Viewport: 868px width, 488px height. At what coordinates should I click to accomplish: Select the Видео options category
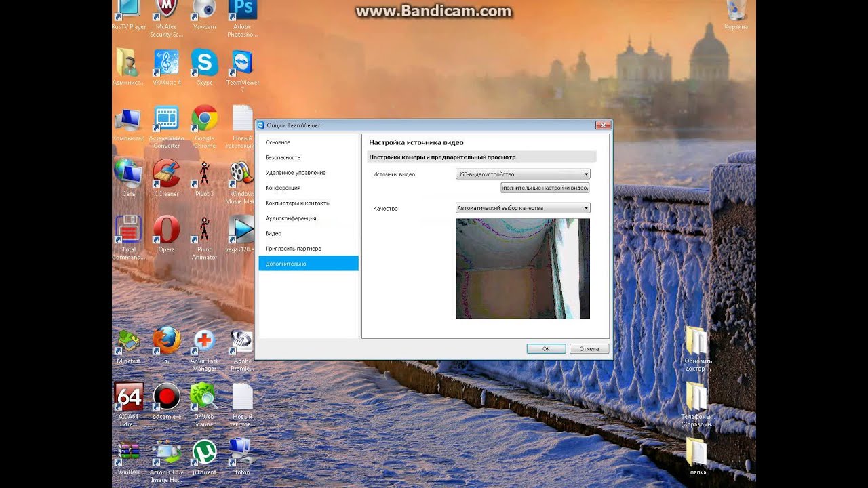tap(309, 233)
